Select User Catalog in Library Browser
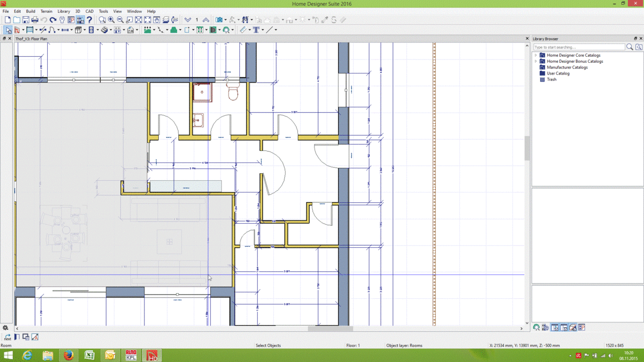The width and height of the screenshot is (644, 362). click(x=558, y=73)
